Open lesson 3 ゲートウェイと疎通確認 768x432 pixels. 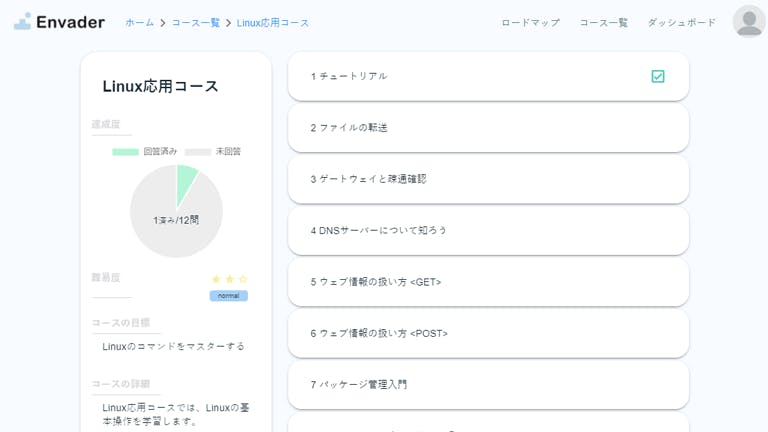pos(488,179)
